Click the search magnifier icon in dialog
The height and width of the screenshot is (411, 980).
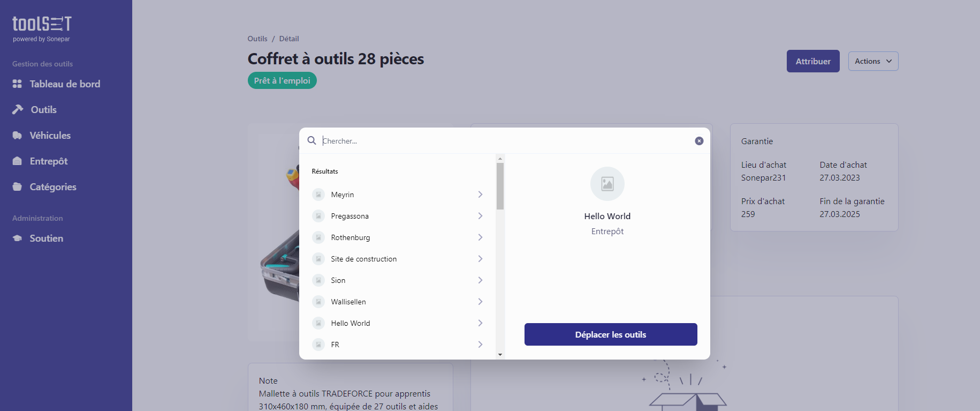pos(312,140)
